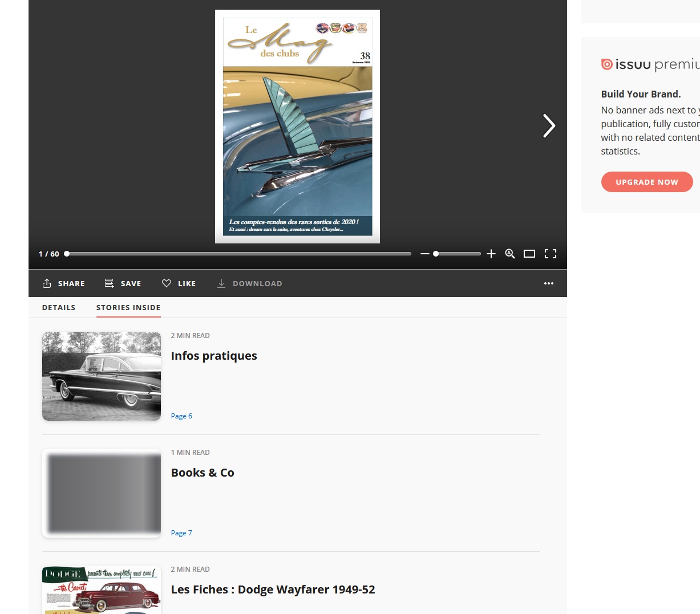Open Page 6 of Infos pratiques
Image resolution: width=700 pixels, height=614 pixels.
tap(181, 416)
